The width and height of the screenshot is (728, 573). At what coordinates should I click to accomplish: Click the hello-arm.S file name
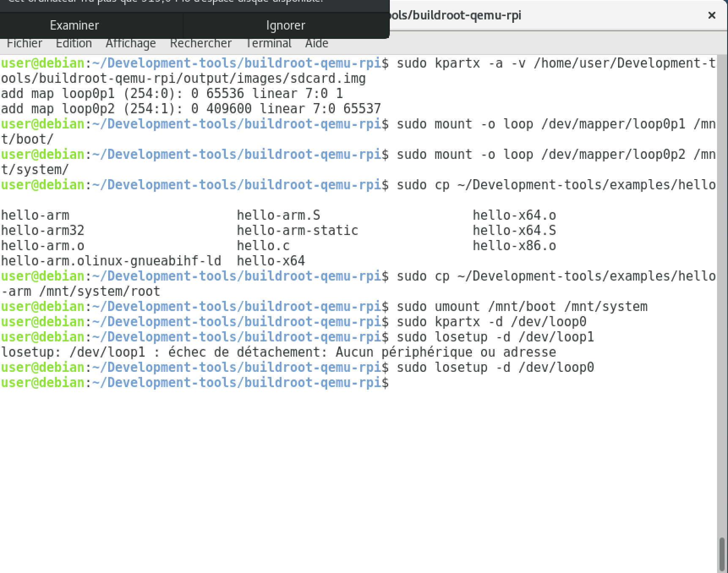point(279,215)
